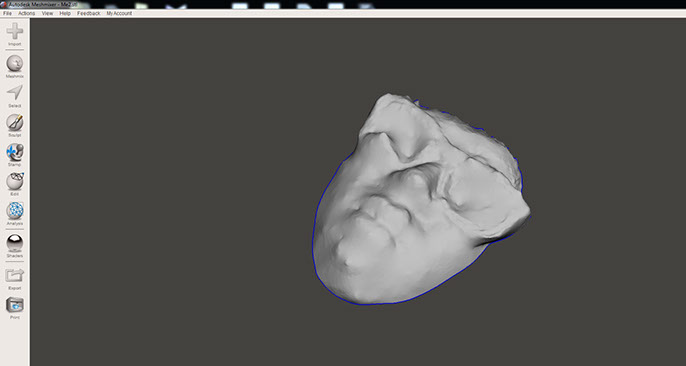
Task: Click the Import plus icon
Action: pyautogui.click(x=15, y=31)
